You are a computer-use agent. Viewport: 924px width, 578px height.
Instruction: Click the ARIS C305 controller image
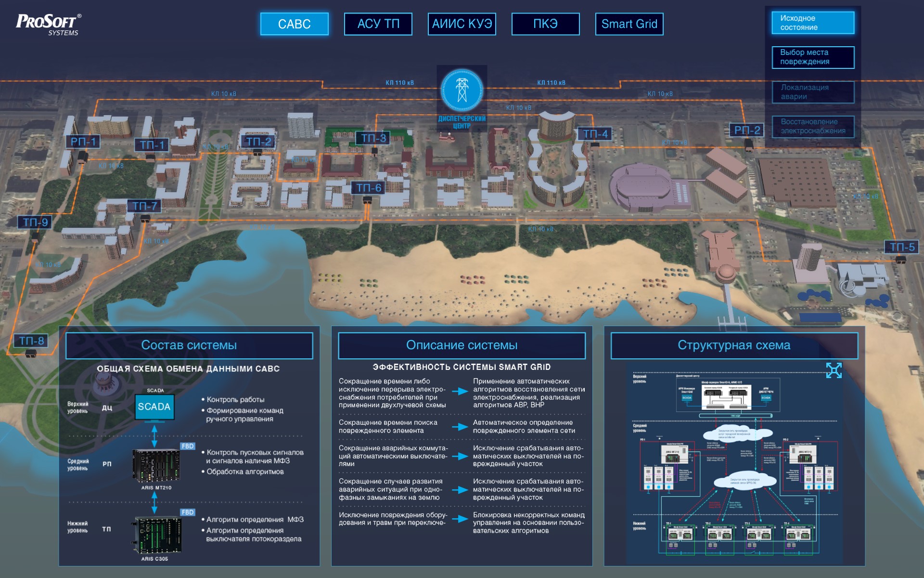158,535
